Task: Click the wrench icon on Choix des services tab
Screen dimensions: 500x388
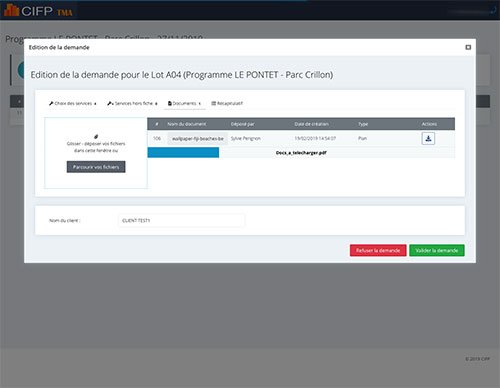Action: pos(51,103)
